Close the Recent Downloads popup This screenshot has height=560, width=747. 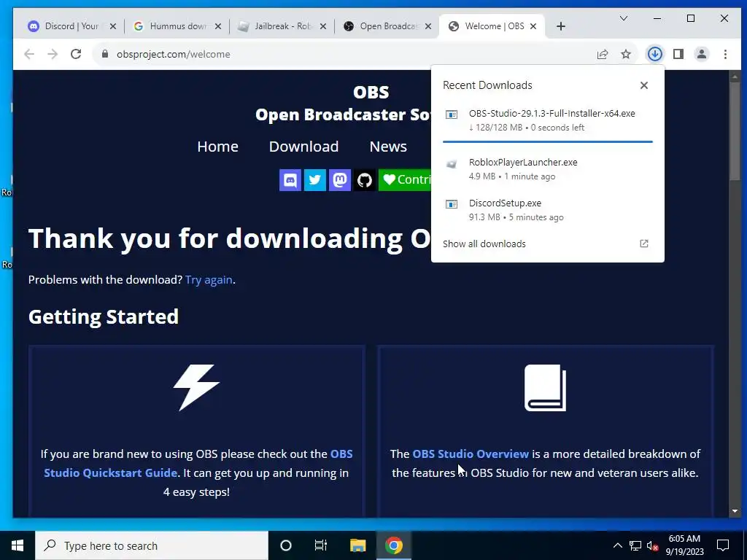click(644, 85)
